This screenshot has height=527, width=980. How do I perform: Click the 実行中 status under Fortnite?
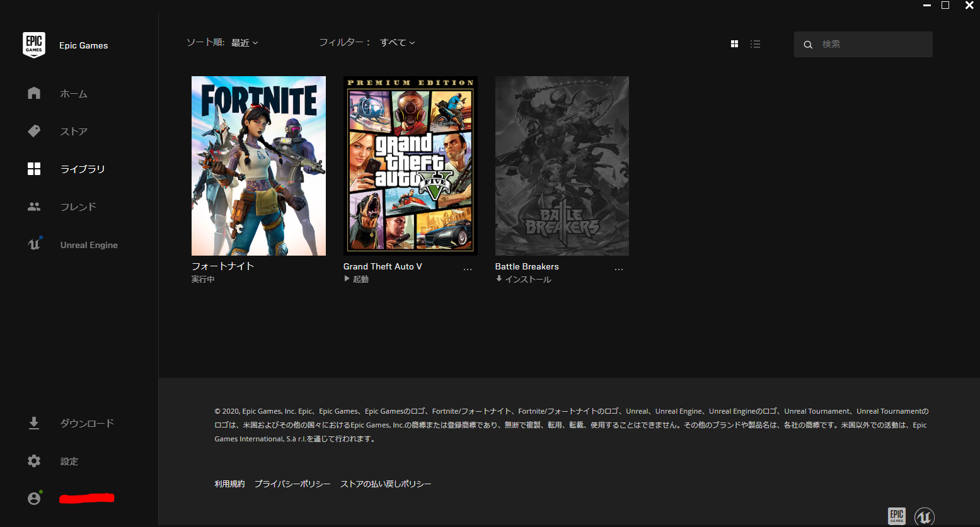coord(203,279)
